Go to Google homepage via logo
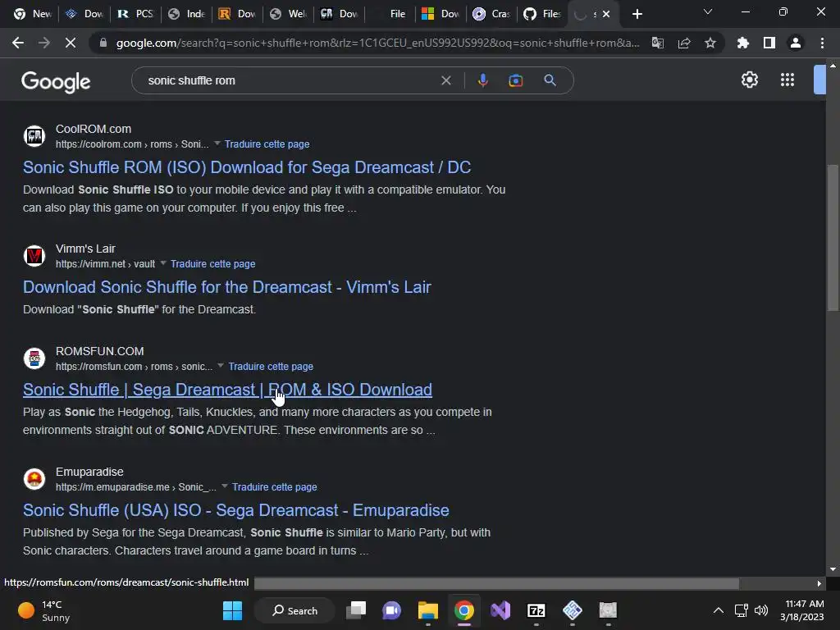 point(56,81)
